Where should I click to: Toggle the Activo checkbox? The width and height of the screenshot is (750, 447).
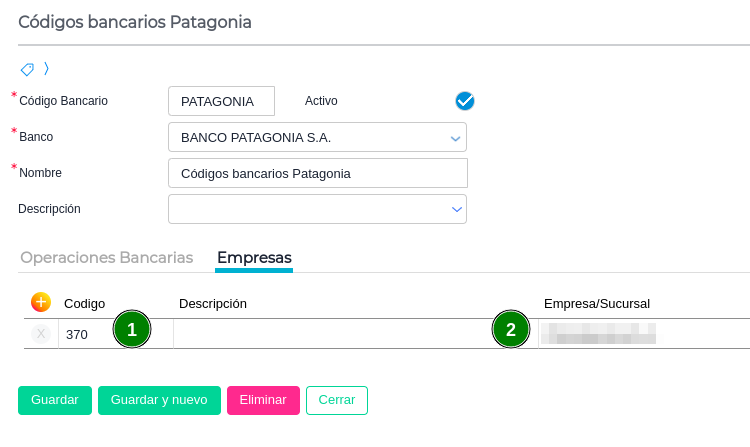[x=464, y=101]
